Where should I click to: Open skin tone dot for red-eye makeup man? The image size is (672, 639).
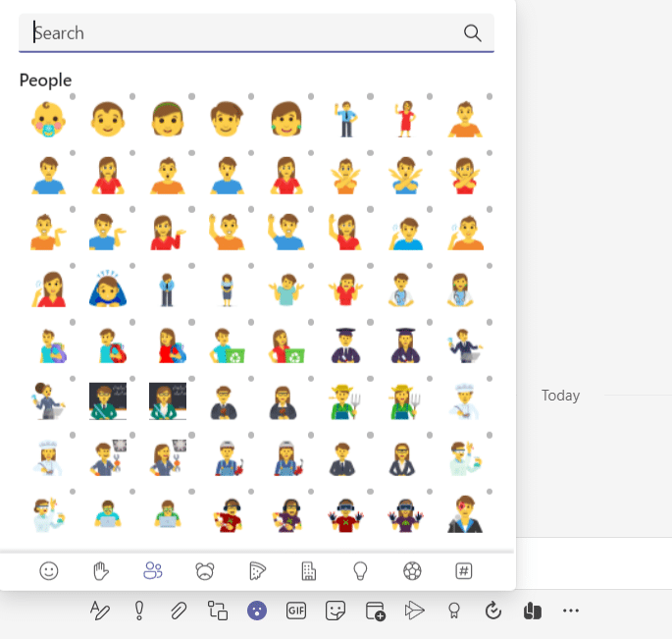pos(490,492)
